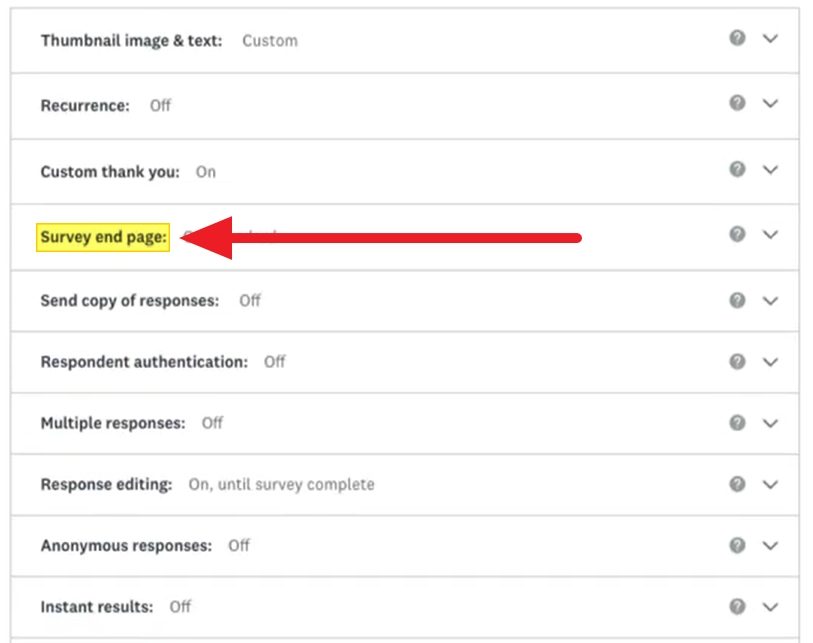Click help icon for Anonymous responses
The height and width of the screenshot is (643, 813).
point(737,545)
